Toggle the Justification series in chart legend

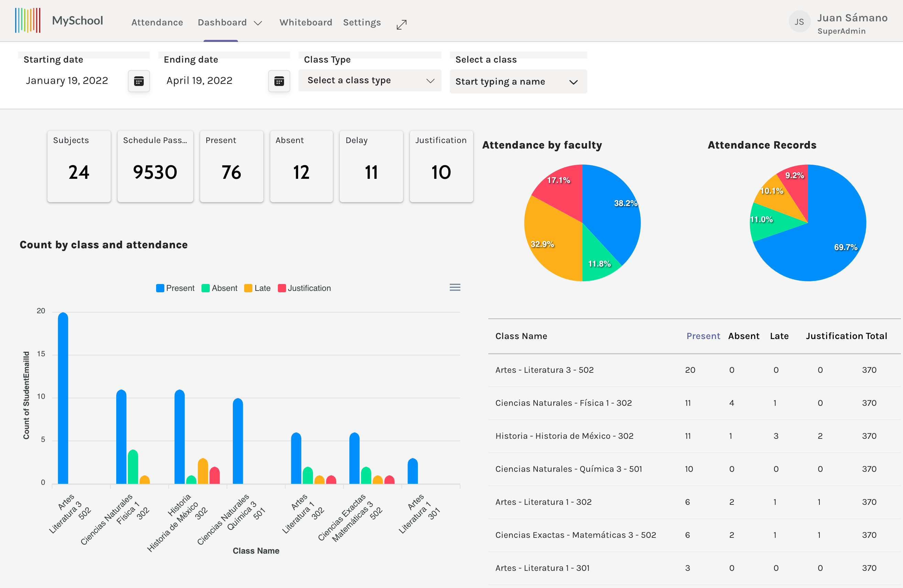[x=304, y=288]
